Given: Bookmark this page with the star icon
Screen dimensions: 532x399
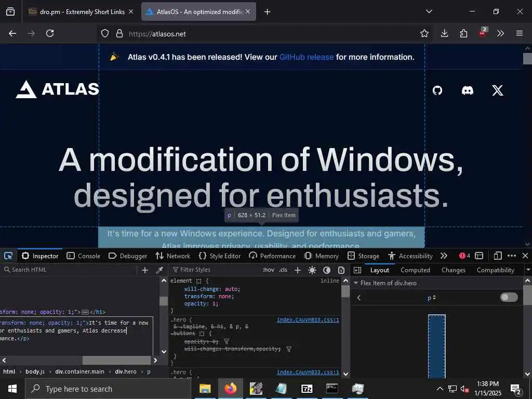Looking at the screenshot, I should (x=424, y=33).
